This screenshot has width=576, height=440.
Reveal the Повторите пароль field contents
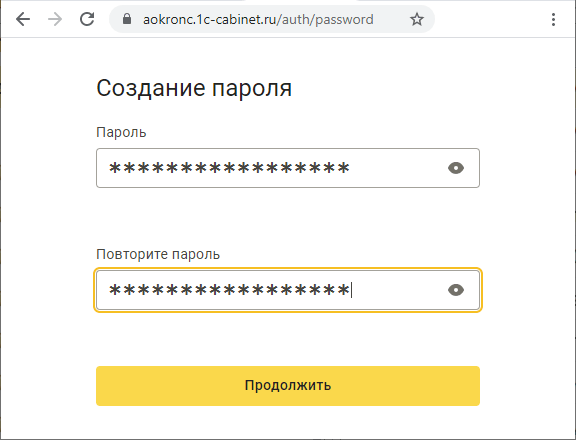tap(456, 290)
